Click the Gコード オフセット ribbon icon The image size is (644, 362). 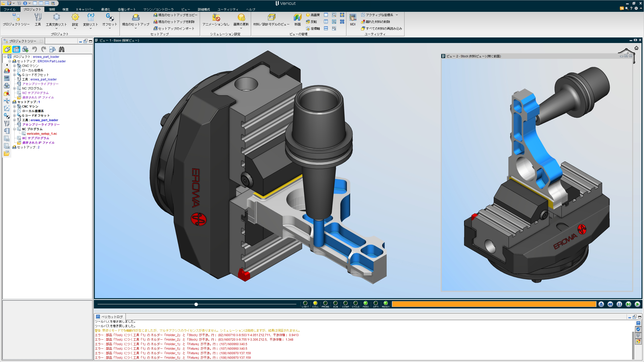(x=109, y=17)
